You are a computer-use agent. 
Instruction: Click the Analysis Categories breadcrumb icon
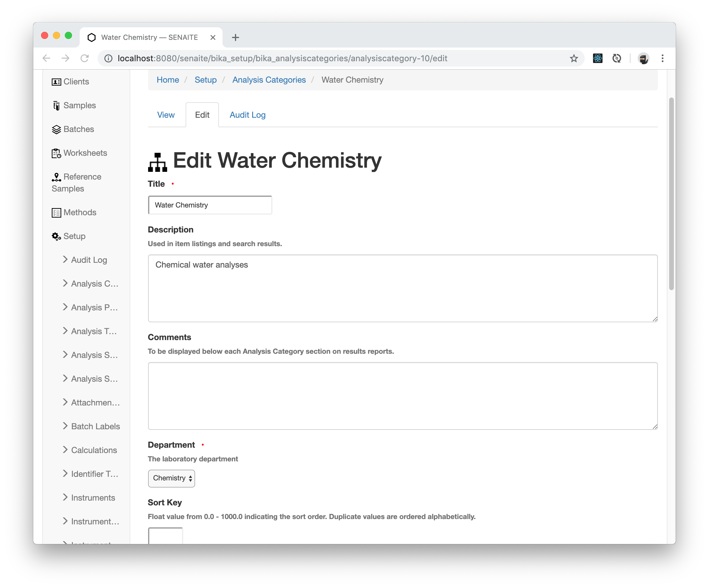tap(269, 79)
